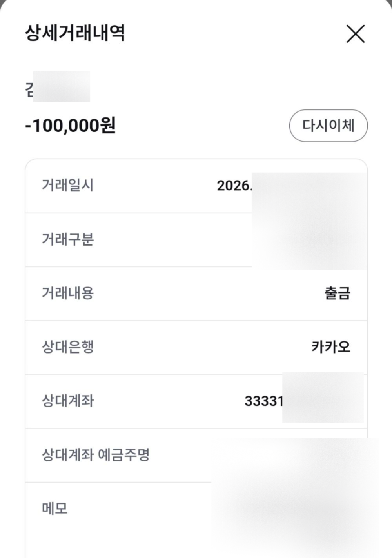Tap the 다시이체 button
The width and height of the screenshot is (392, 558).
click(x=328, y=126)
